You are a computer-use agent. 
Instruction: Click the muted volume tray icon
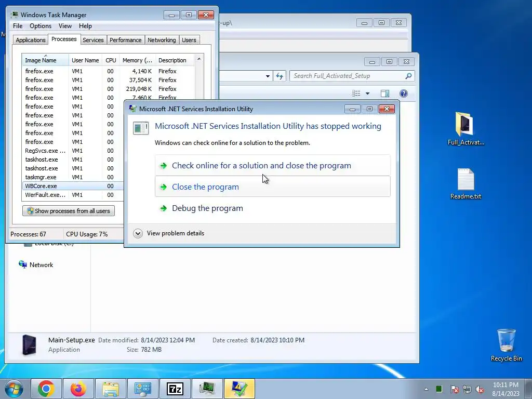(x=480, y=389)
